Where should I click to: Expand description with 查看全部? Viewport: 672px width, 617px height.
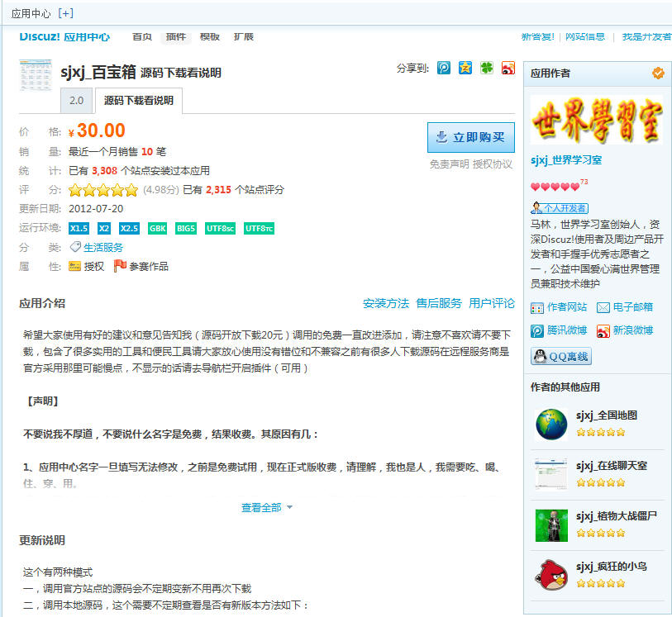(267, 507)
